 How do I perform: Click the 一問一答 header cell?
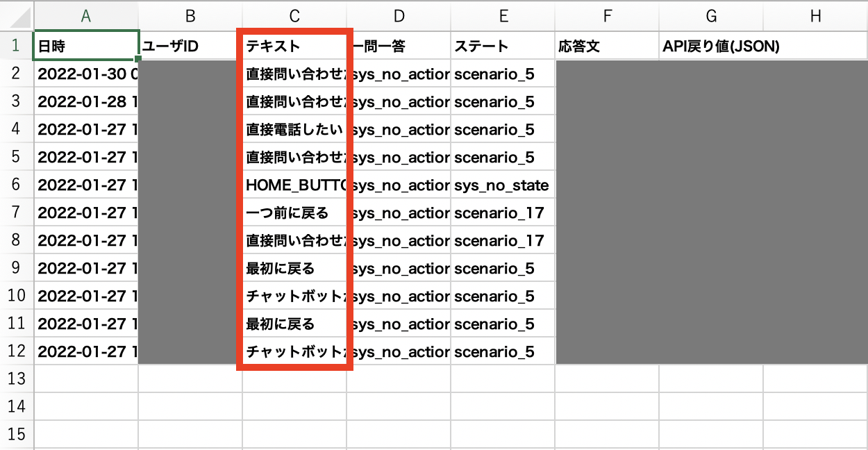tap(399, 46)
